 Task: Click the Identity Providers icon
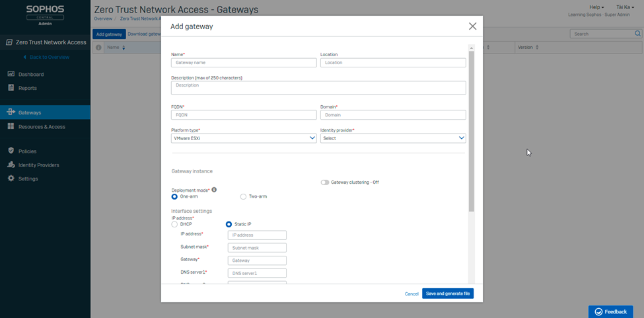coord(11,165)
